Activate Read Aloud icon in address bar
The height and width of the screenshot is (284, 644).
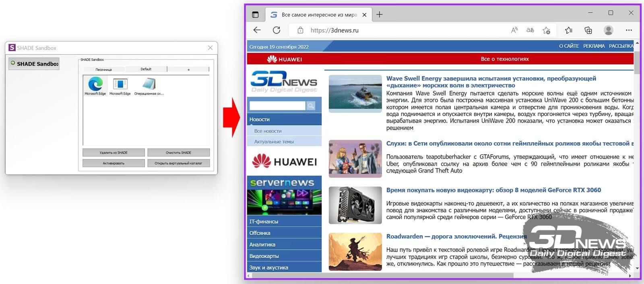tap(514, 30)
